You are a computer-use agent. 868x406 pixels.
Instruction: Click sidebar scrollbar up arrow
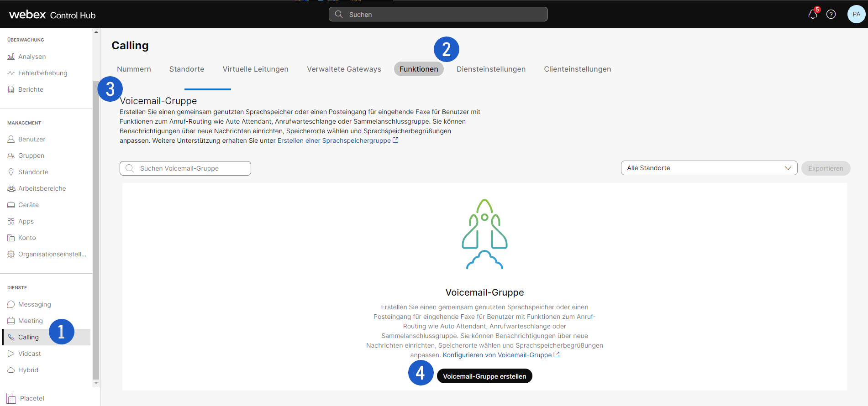[x=96, y=32]
